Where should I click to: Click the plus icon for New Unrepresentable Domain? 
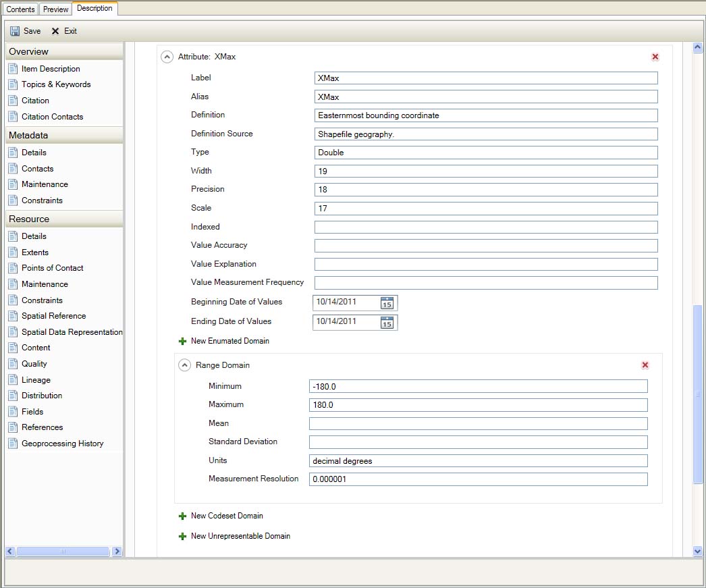(182, 537)
